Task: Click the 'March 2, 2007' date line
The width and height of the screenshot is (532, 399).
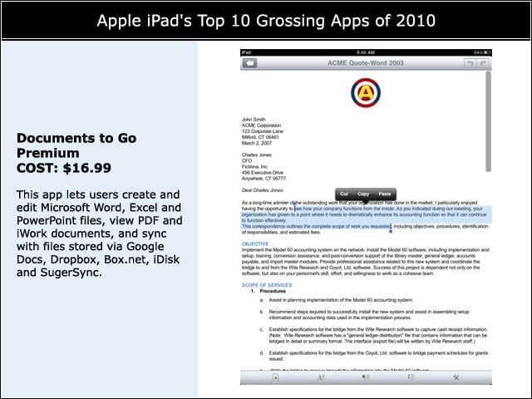Action: (x=257, y=143)
